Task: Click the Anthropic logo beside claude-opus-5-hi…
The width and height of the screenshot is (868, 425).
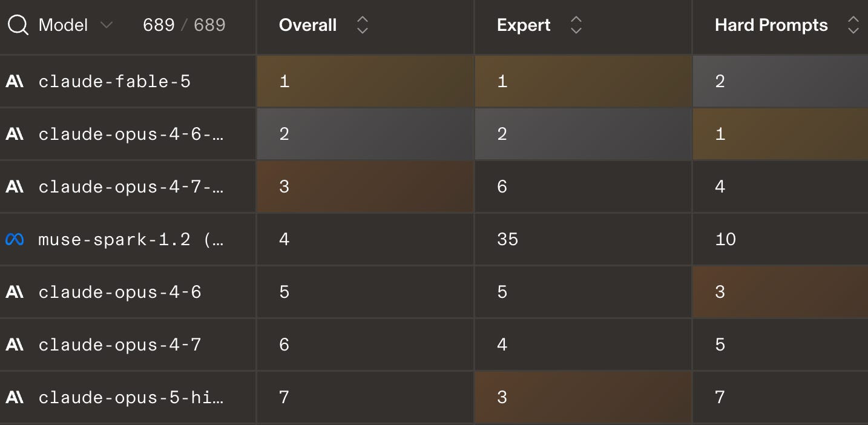Action: coord(15,398)
